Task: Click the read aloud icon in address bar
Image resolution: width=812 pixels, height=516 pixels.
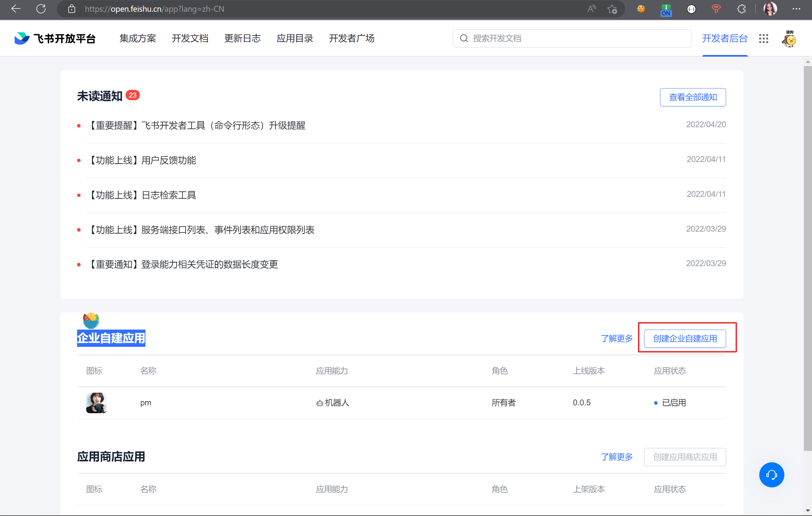Action: (591, 9)
